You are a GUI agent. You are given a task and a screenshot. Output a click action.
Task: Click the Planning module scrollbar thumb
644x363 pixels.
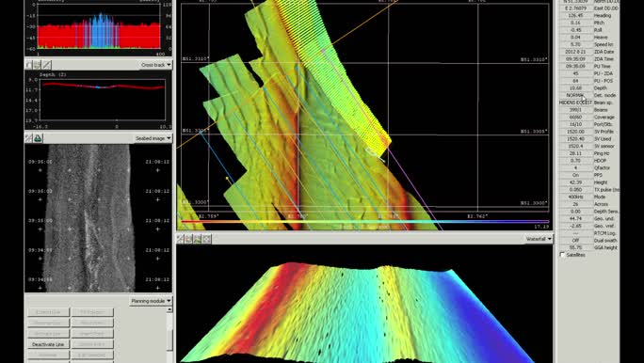pyautogui.click(x=169, y=340)
